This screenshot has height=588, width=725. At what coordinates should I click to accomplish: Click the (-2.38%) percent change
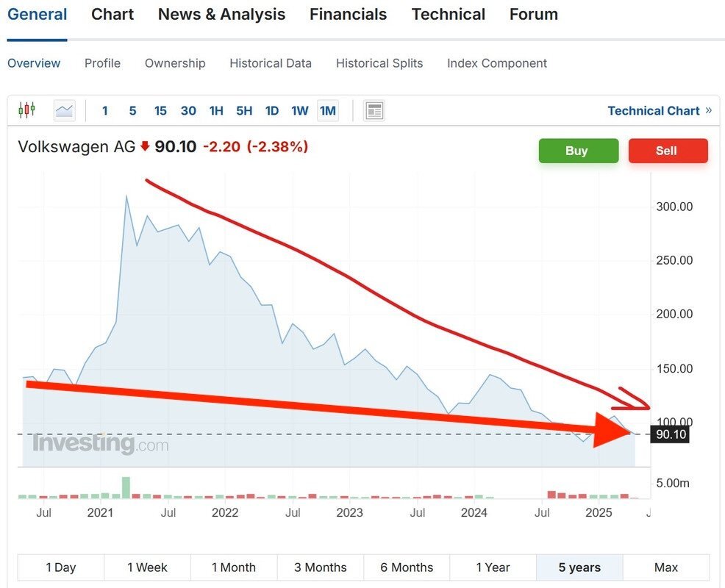coord(277,147)
